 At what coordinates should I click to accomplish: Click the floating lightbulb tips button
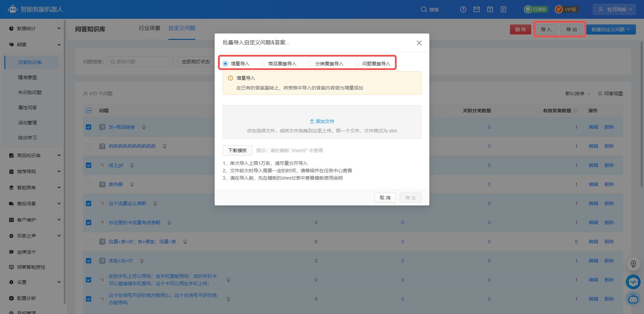click(x=633, y=264)
